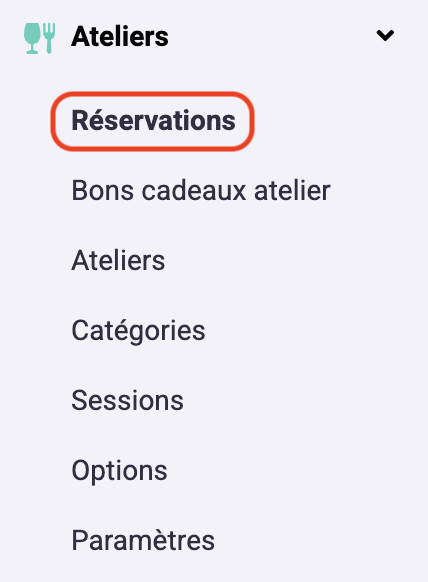Collapse the Ateliers section with the chevron
428x582 pixels.
[x=385, y=36]
